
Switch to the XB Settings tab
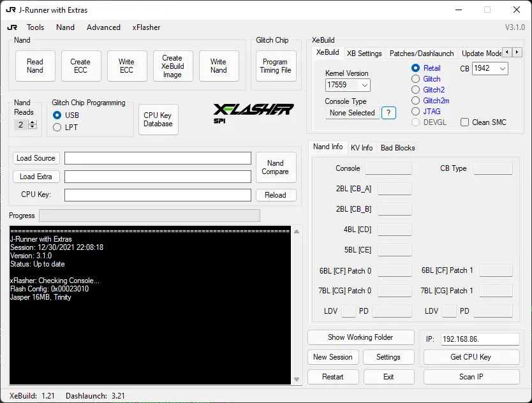coord(364,54)
